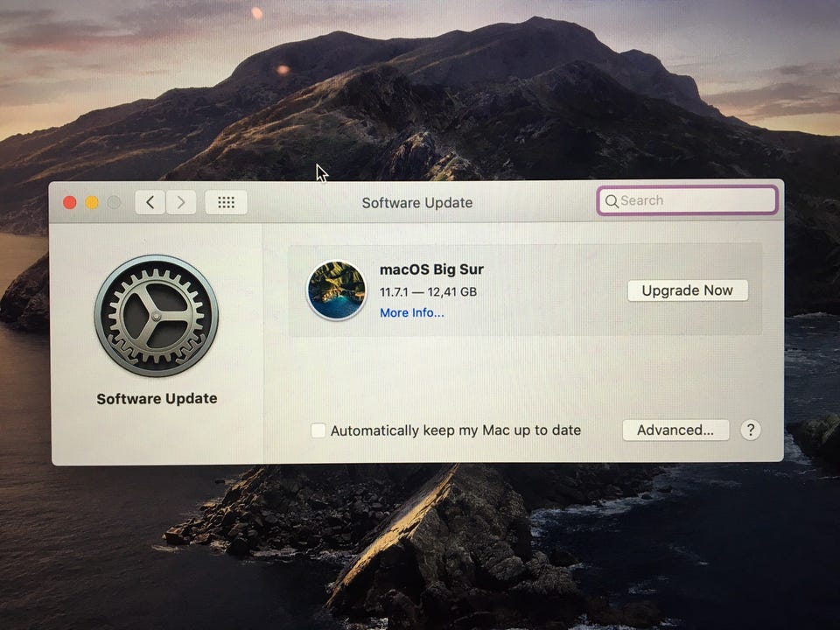Click the macOS Big Sur round icon
The width and height of the screenshot is (840, 630).
(336, 290)
